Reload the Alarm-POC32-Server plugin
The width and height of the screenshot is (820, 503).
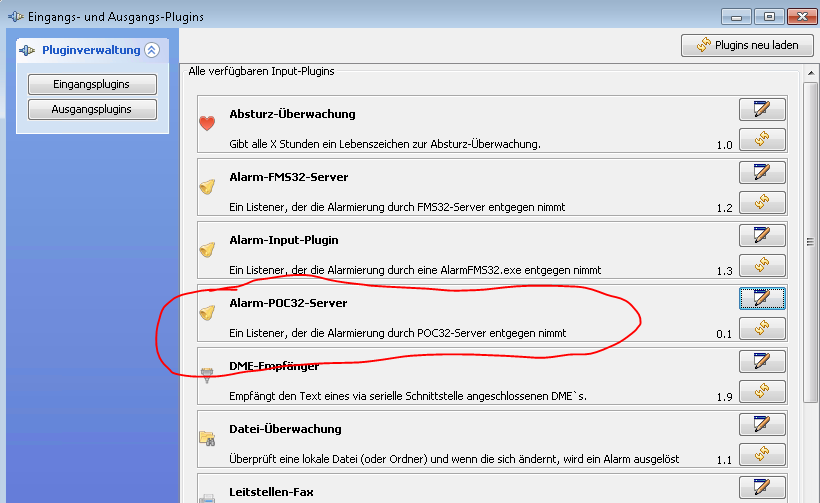tap(762, 329)
